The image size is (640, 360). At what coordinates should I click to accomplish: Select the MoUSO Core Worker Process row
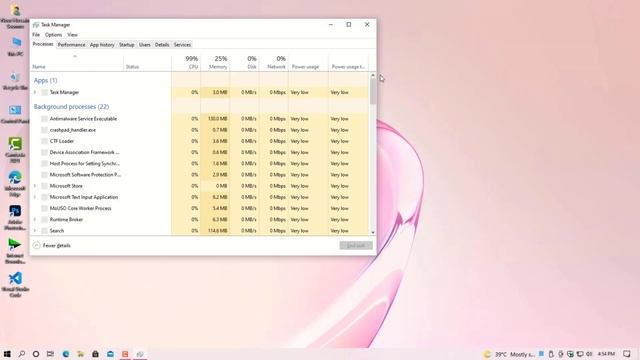click(x=200, y=208)
